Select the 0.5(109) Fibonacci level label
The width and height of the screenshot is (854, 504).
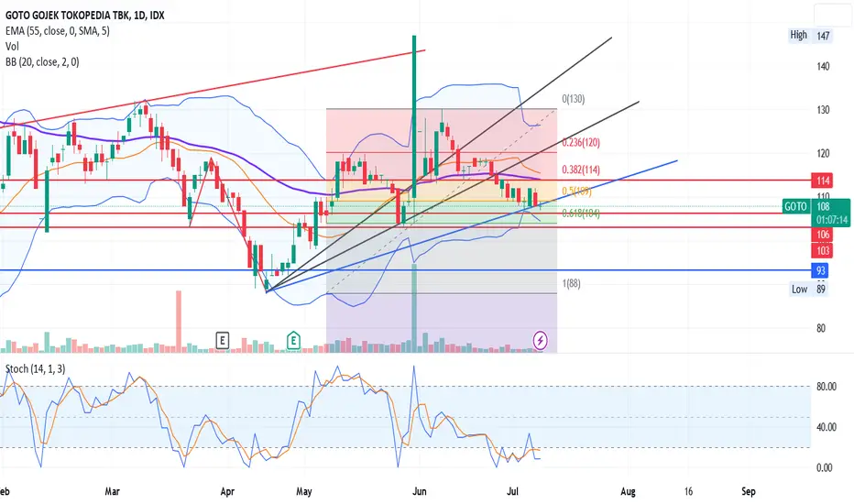point(576,192)
